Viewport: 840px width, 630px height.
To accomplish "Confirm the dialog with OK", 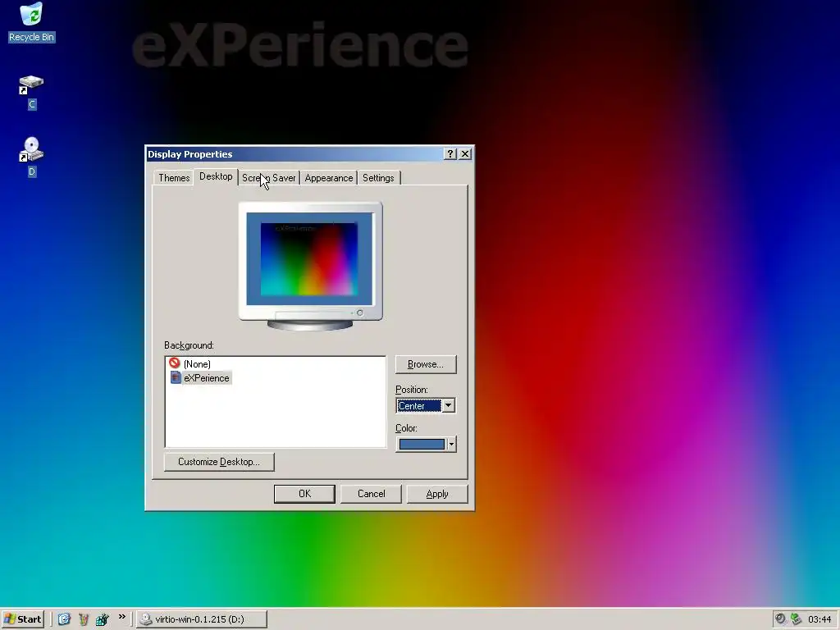I will point(304,494).
